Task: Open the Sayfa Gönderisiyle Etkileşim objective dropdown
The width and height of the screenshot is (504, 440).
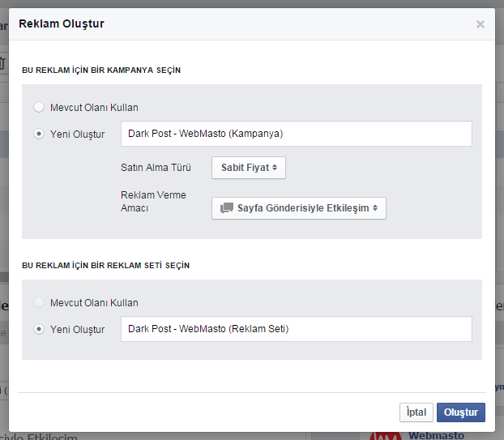Action: (299, 208)
